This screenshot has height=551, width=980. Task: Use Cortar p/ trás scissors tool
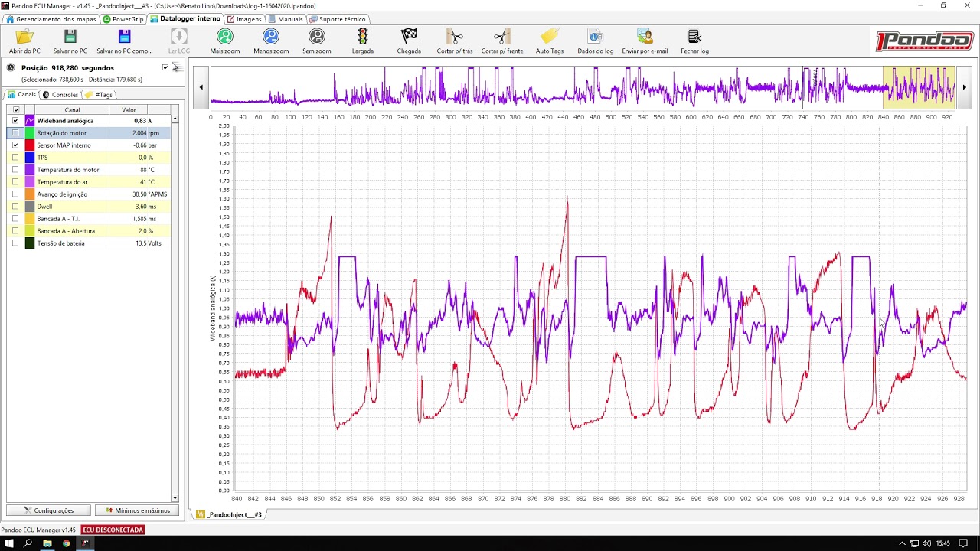(x=455, y=41)
